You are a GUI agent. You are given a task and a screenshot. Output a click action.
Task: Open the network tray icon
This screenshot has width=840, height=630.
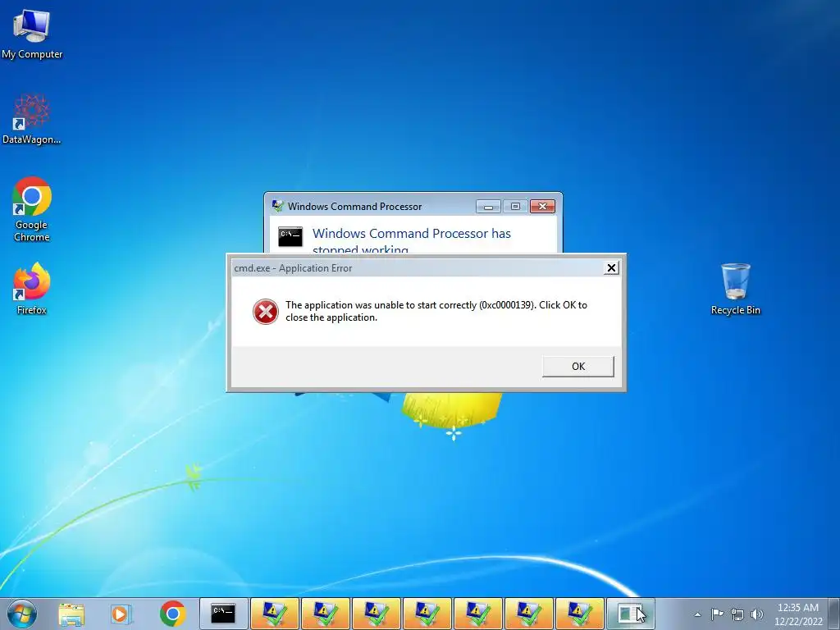pos(737,614)
